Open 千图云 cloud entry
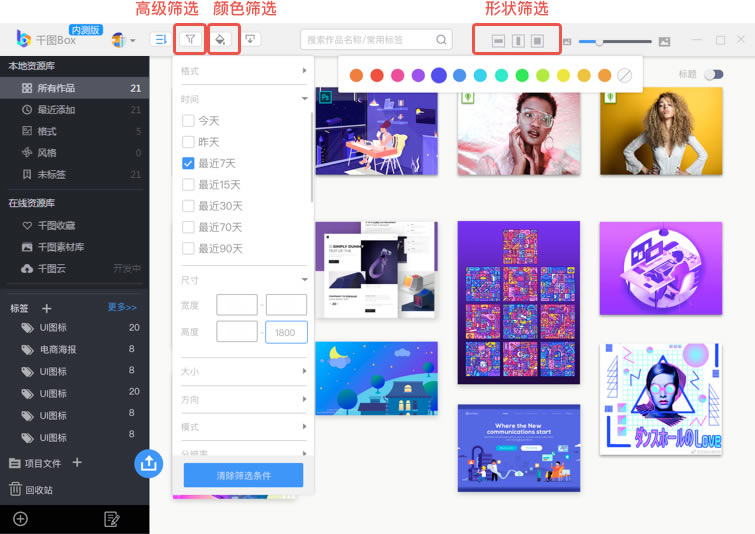This screenshot has height=534, width=755. (75, 269)
